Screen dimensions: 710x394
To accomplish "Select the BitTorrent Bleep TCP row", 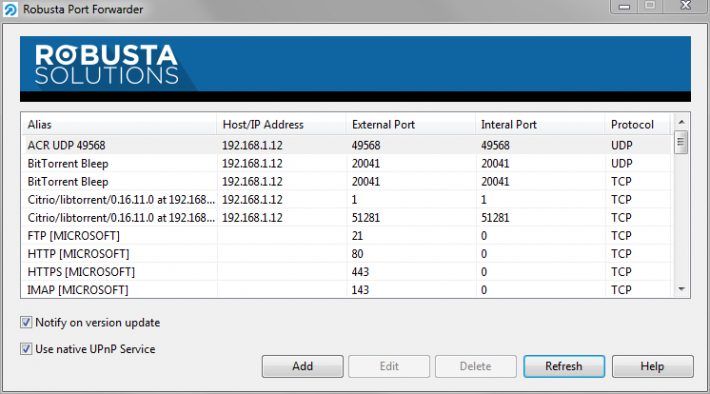I will (346, 181).
